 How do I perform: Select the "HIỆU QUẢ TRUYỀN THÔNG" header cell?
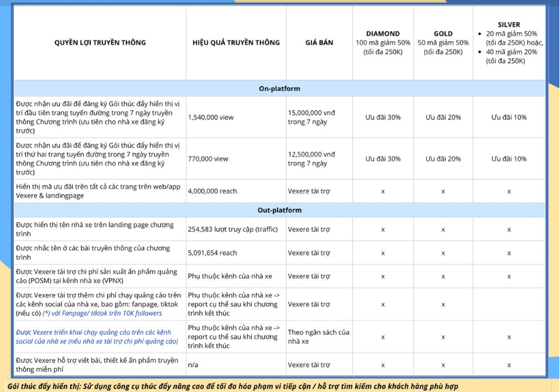(x=236, y=43)
